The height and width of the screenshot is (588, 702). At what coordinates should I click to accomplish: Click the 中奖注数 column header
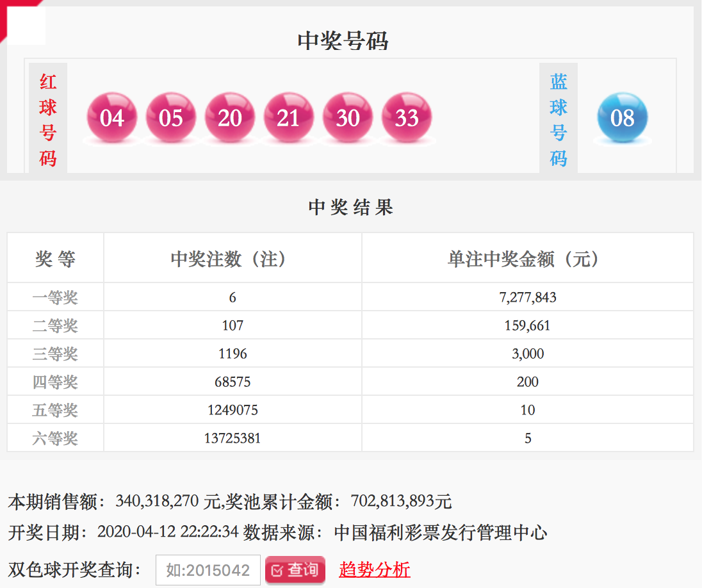[x=232, y=259]
